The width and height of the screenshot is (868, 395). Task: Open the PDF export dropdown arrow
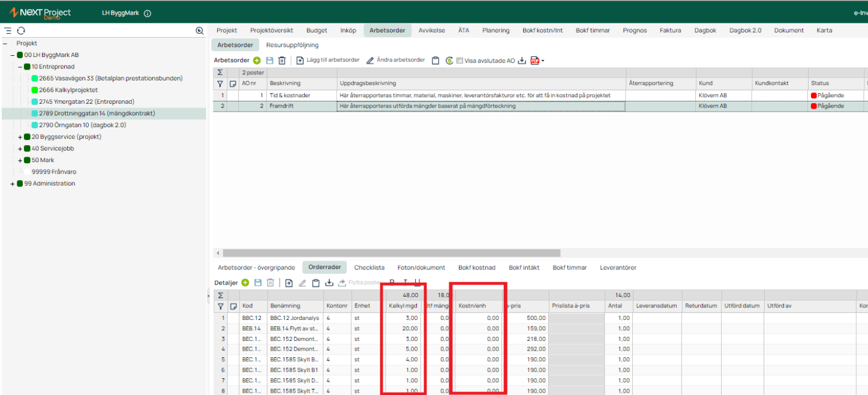543,61
